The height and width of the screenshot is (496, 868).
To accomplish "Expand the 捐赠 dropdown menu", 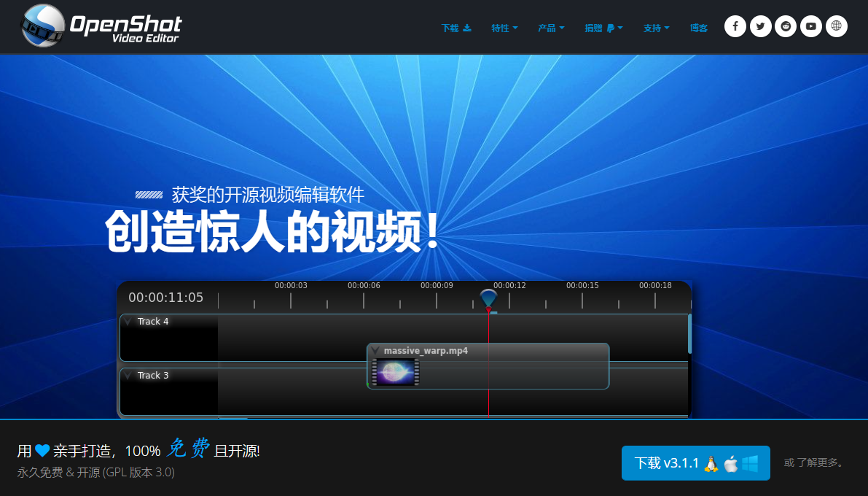I will [x=604, y=28].
